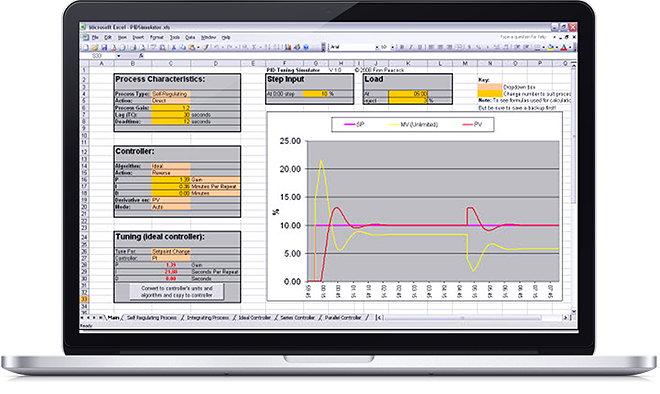The image size is (660, 394).
Task: Open the Name Box dropdown arrow
Action: 119,56
